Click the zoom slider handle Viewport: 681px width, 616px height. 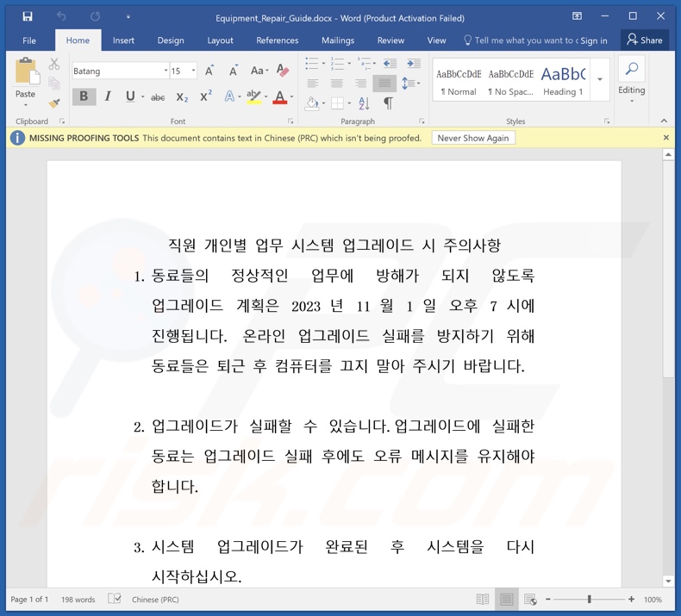[590, 599]
